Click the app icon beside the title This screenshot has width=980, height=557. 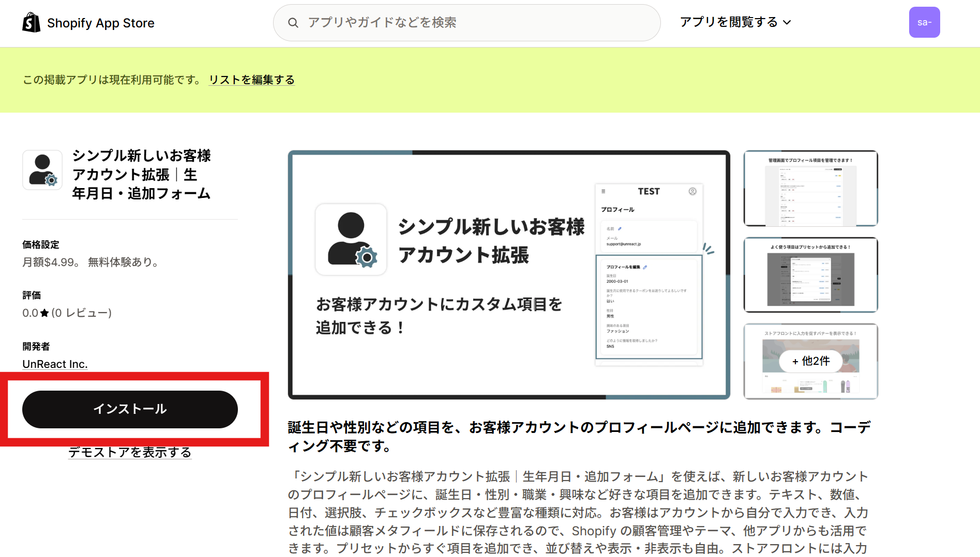click(x=42, y=170)
